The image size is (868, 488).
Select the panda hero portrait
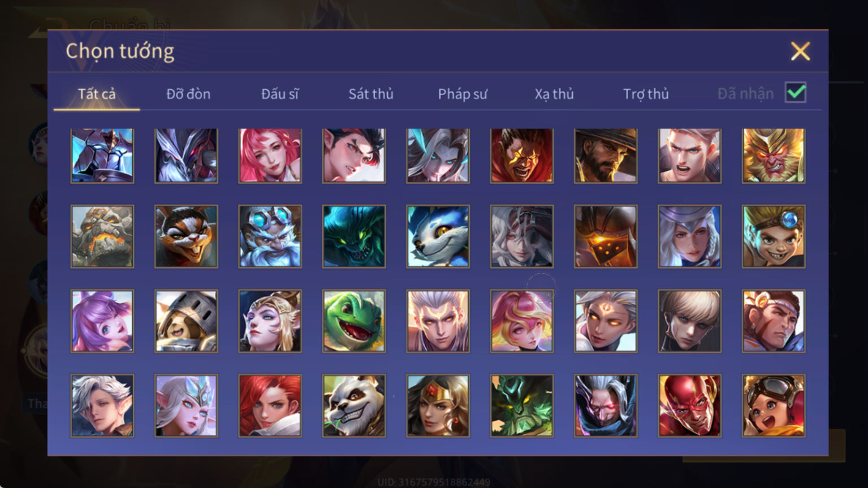coord(354,405)
